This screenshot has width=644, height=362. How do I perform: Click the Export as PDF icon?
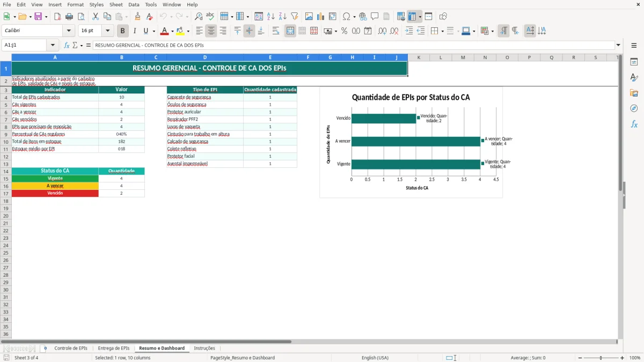point(57,17)
